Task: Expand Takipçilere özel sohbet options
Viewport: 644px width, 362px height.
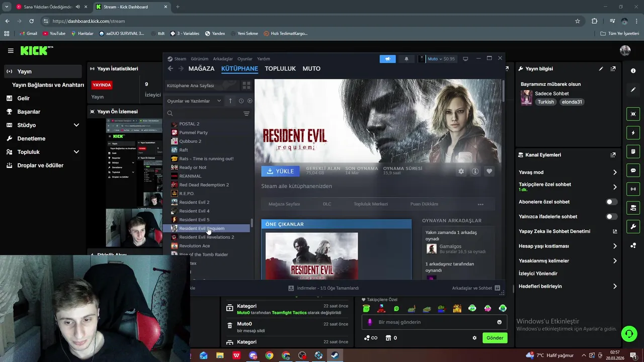Action: (615, 187)
